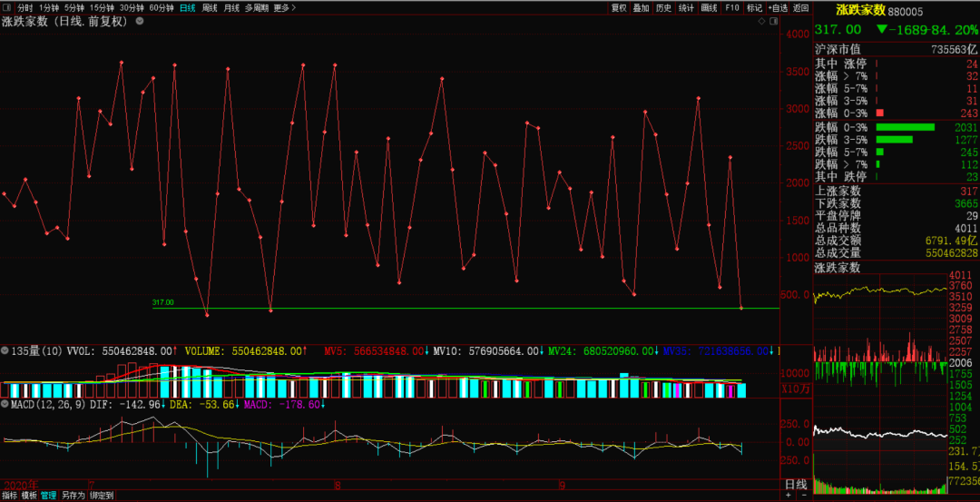This screenshot has height=502, width=980.
Task: Switch to 月线 monthly chart
Action: pyautogui.click(x=231, y=8)
